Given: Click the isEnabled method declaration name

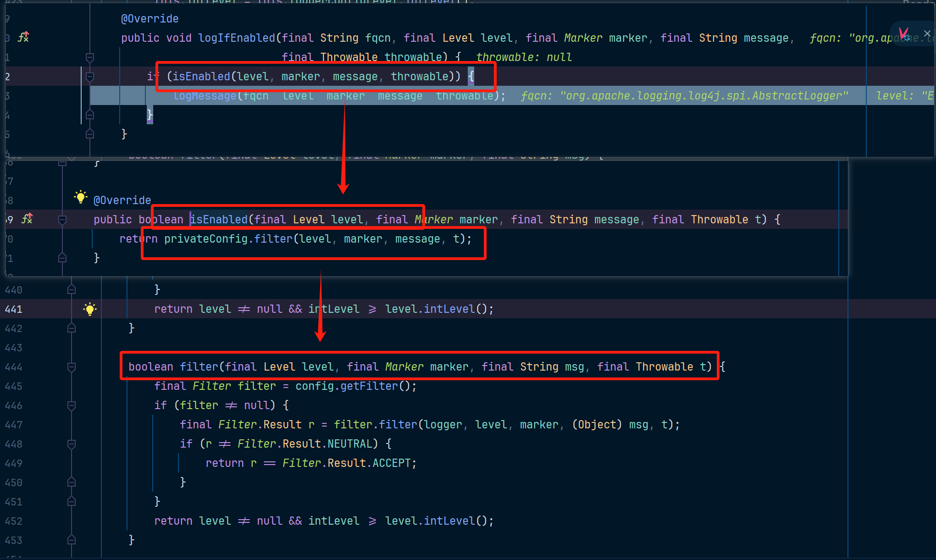Looking at the screenshot, I should (219, 220).
